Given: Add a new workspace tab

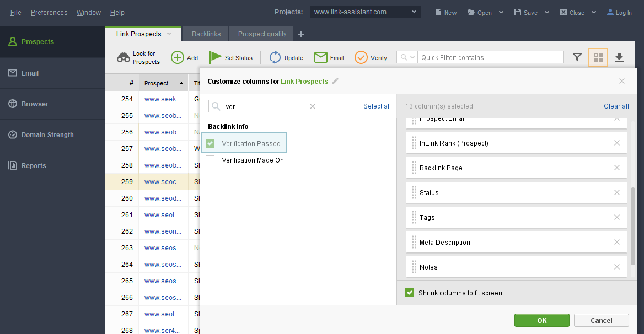Looking at the screenshot, I should 301,34.
